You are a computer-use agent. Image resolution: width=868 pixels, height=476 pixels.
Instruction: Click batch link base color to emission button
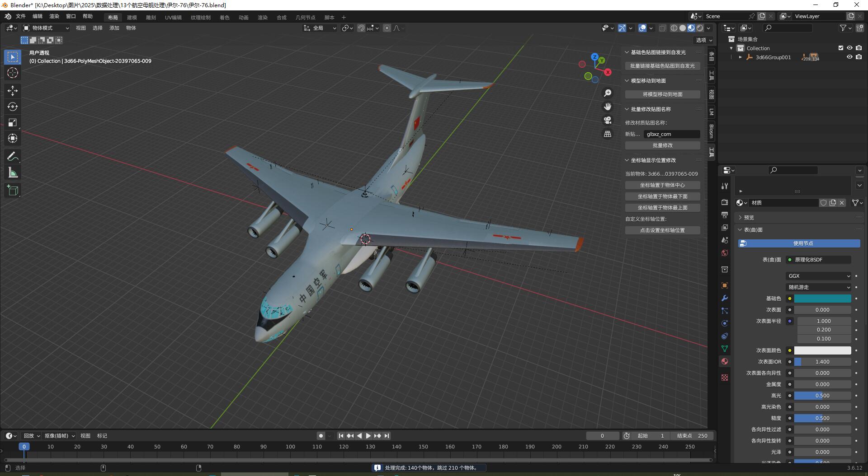(x=663, y=66)
